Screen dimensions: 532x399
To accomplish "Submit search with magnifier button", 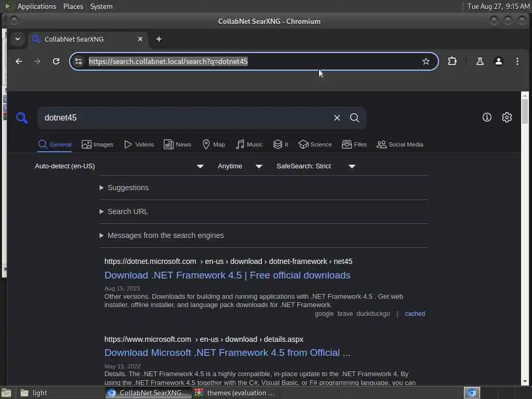I will click(x=354, y=118).
